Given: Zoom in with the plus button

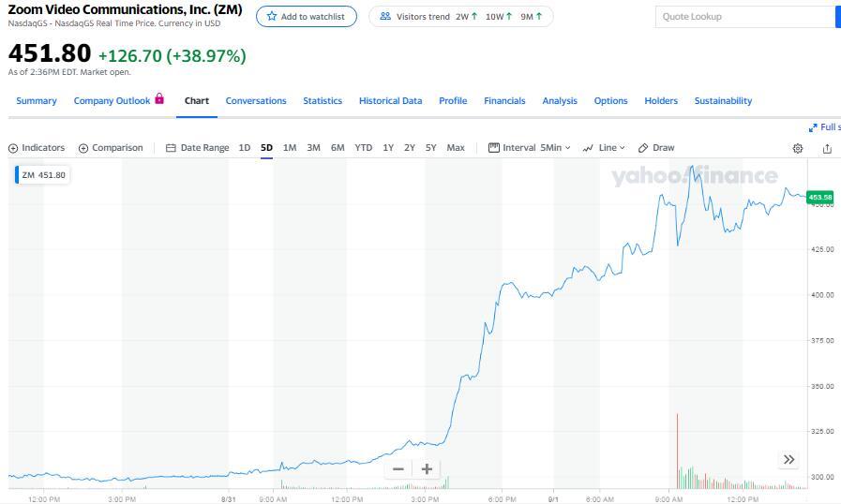Looking at the screenshot, I should pyautogui.click(x=427, y=468).
